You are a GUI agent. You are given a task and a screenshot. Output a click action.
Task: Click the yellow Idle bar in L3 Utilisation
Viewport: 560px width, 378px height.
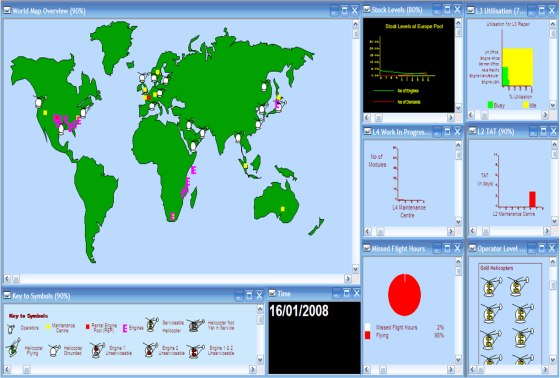(x=520, y=67)
